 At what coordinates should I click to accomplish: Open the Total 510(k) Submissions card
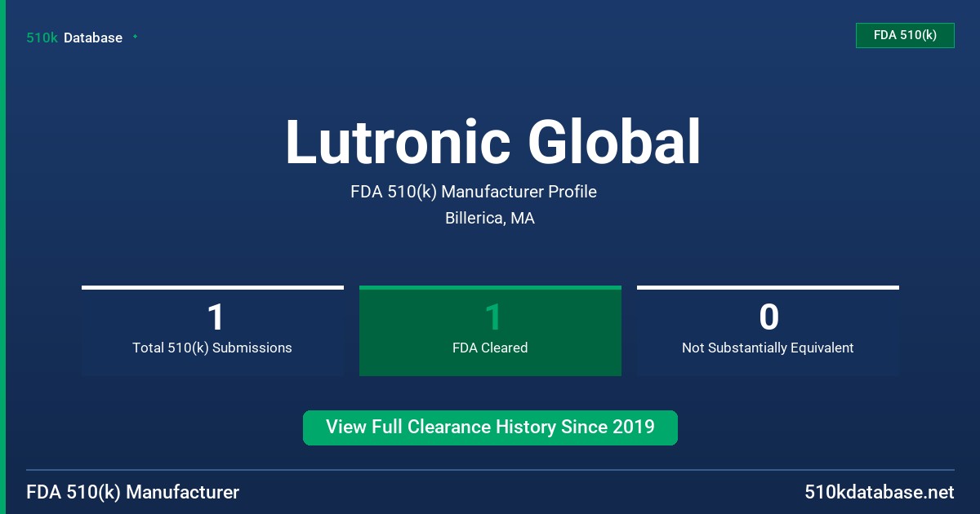click(x=212, y=330)
